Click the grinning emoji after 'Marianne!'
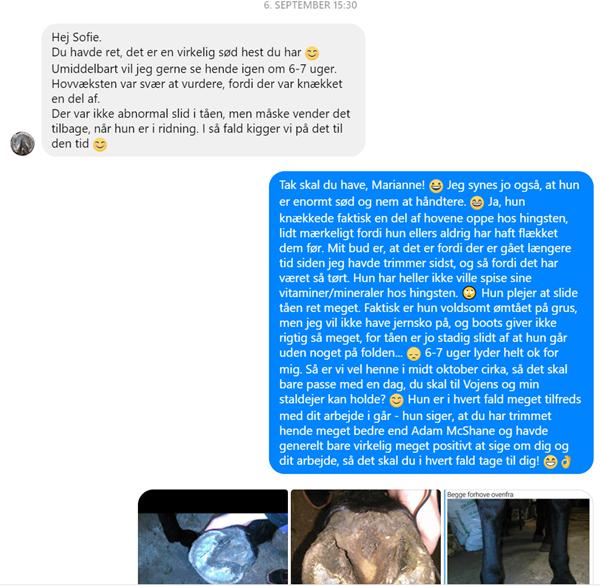The width and height of the screenshot is (600, 586). [436, 186]
